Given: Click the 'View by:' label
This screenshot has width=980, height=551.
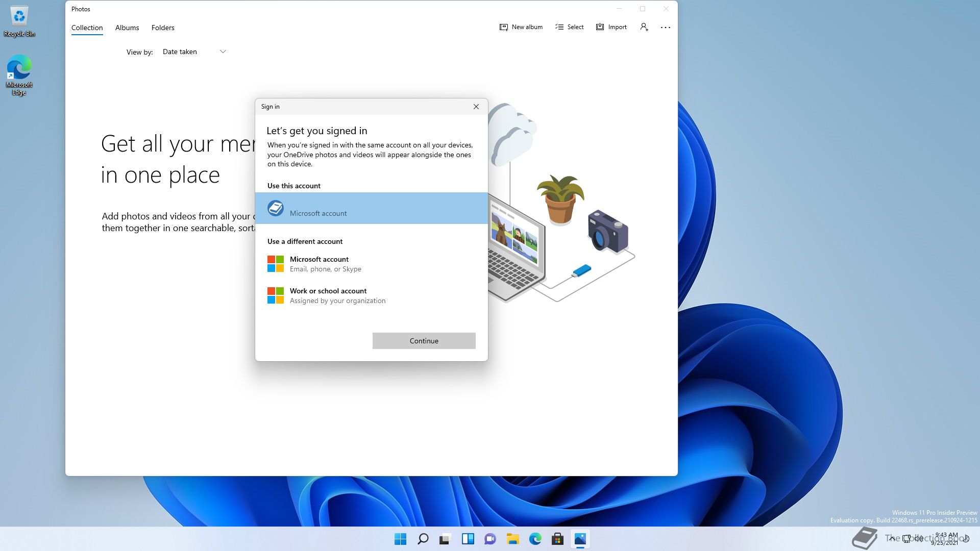Looking at the screenshot, I should [140, 52].
